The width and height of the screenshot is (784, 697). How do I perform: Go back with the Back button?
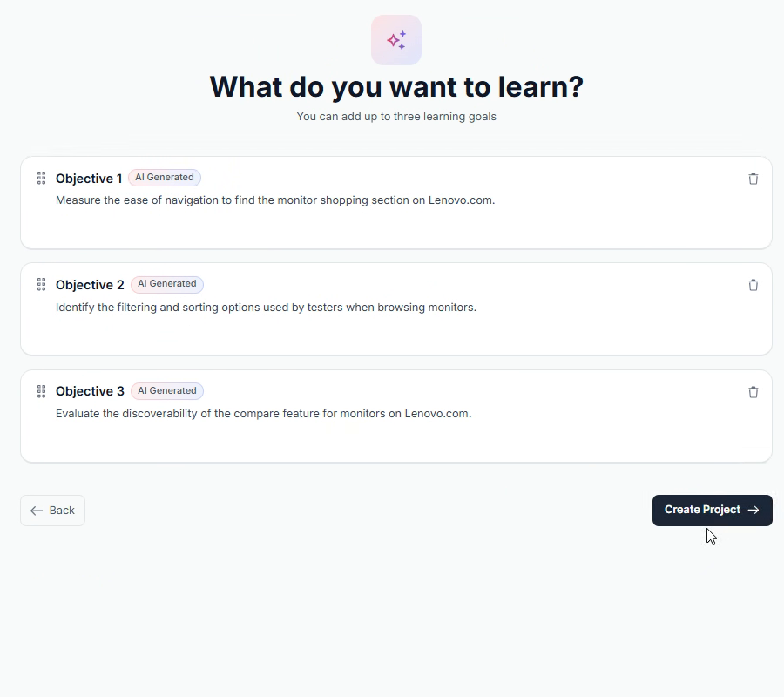pyautogui.click(x=52, y=511)
